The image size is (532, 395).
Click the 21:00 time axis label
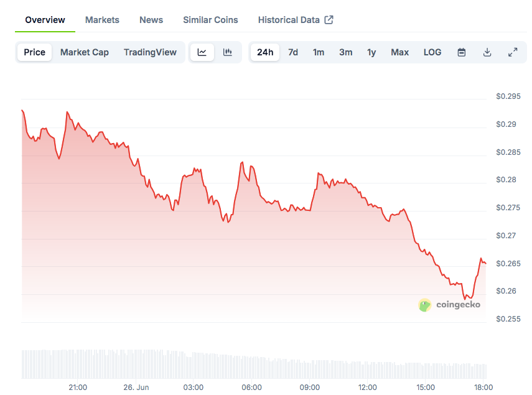[78, 387]
